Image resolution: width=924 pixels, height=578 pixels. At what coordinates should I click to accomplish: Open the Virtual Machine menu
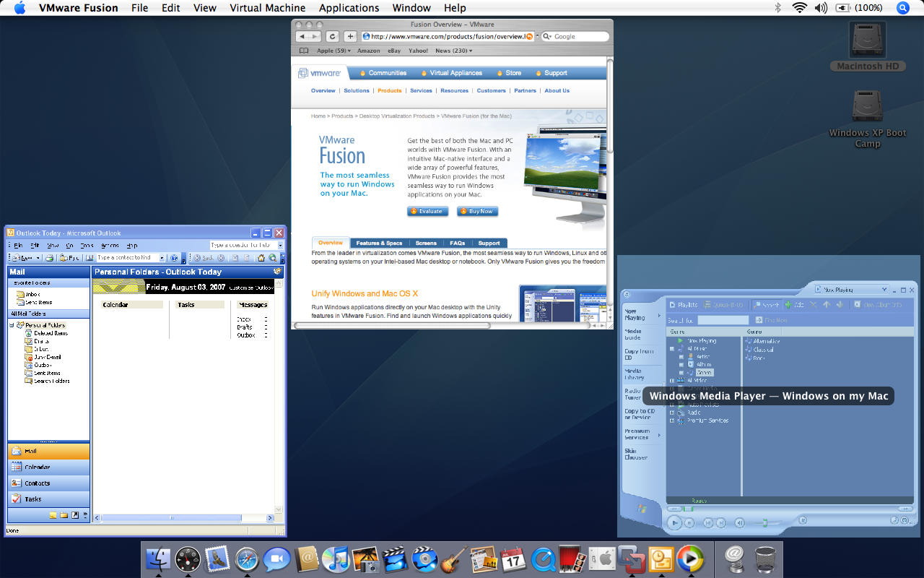pyautogui.click(x=267, y=8)
